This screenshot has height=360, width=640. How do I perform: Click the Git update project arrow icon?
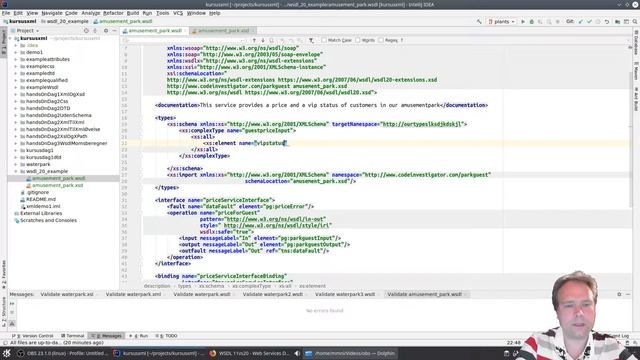click(x=580, y=21)
